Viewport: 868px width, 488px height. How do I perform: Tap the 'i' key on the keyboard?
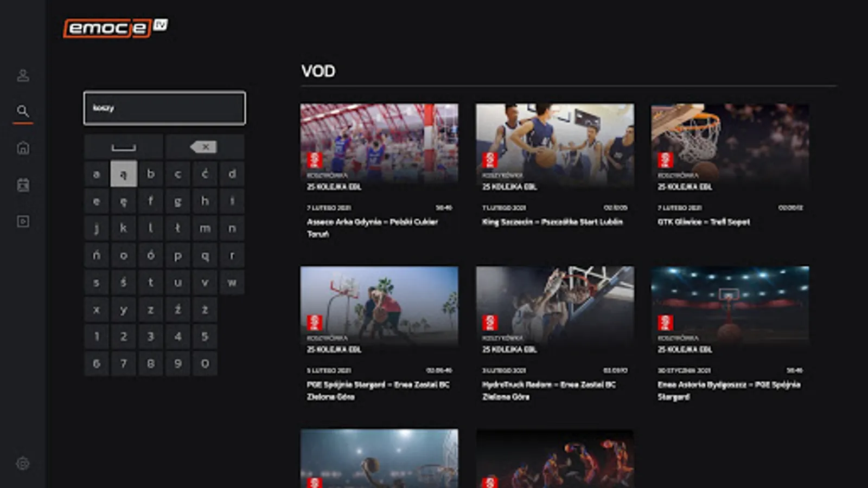[x=232, y=201]
